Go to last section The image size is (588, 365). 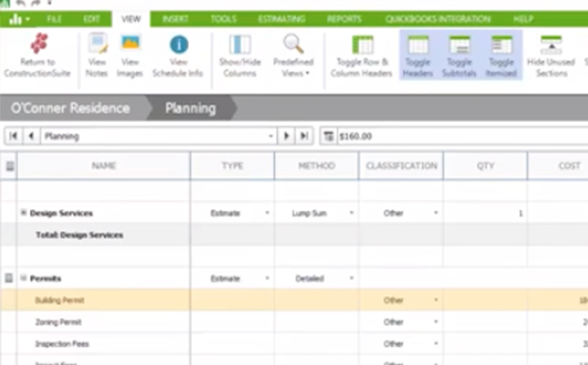[x=304, y=136]
